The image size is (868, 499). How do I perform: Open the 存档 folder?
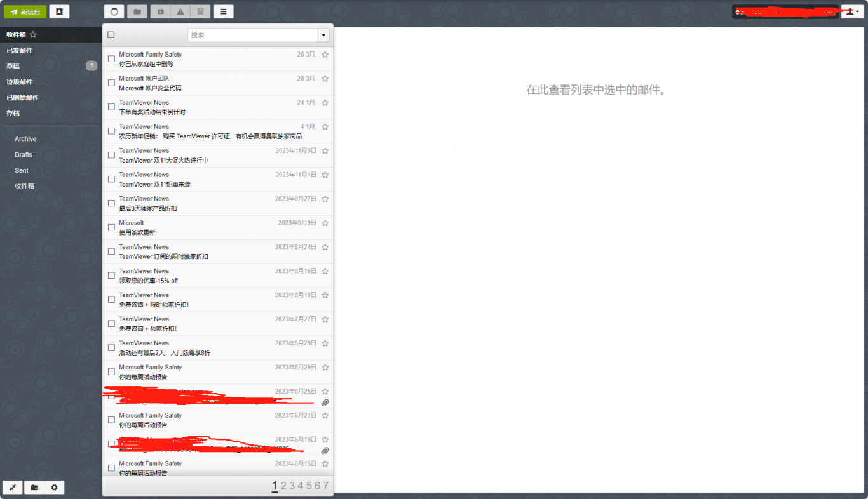click(51, 114)
